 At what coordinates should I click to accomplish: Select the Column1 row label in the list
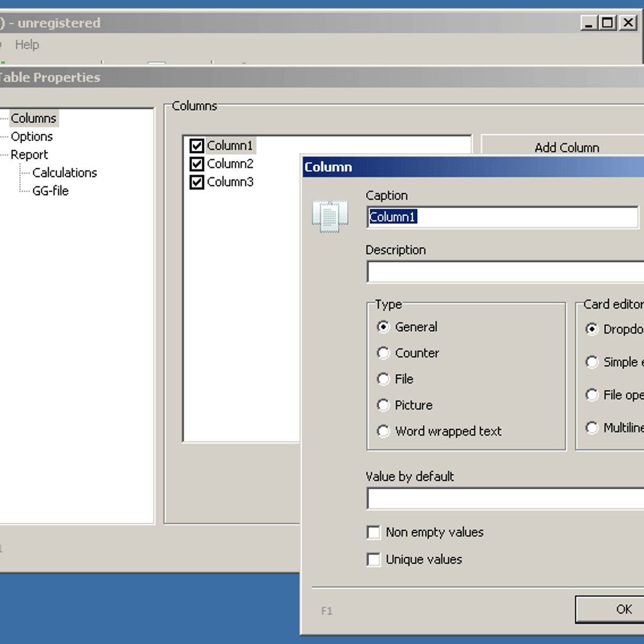(230, 145)
